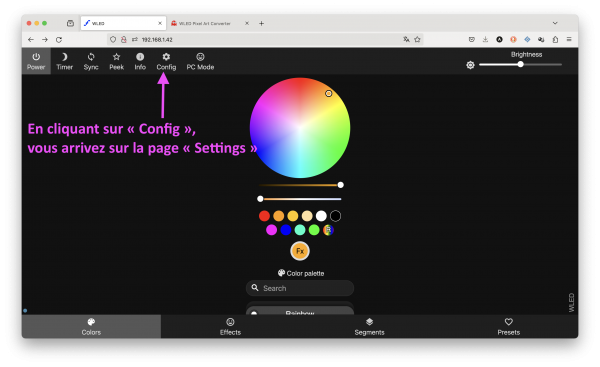Image resolution: width=600 pixels, height=367 pixels.
Task: Click the Fx color slot button
Action: point(300,251)
